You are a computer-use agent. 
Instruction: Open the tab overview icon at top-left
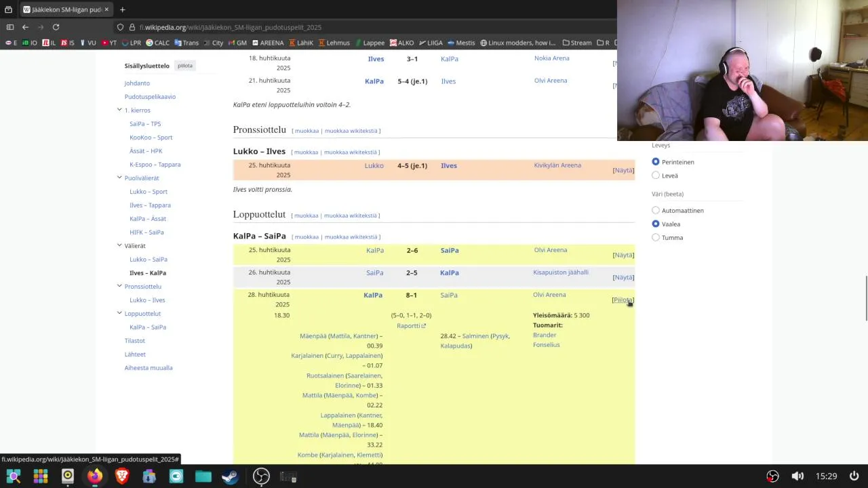(8, 9)
